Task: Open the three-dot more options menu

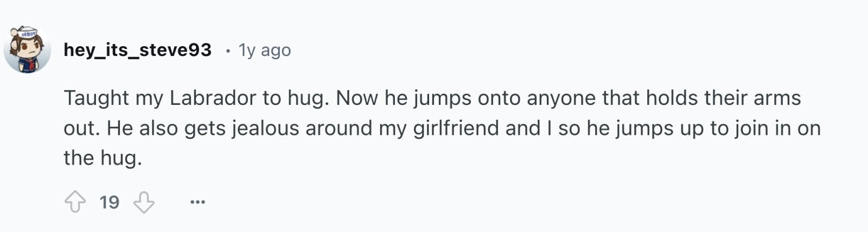Action: click(197, 202)
